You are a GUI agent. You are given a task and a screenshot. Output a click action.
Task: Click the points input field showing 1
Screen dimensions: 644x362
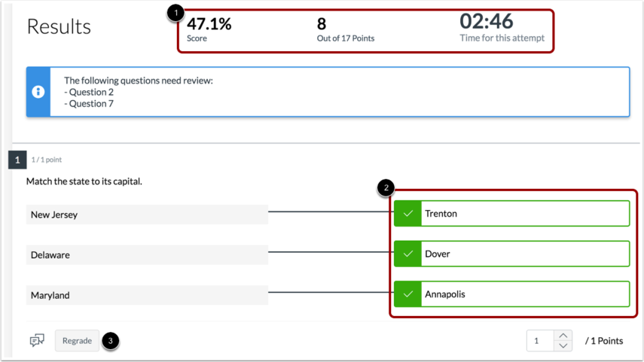[539, 341]
